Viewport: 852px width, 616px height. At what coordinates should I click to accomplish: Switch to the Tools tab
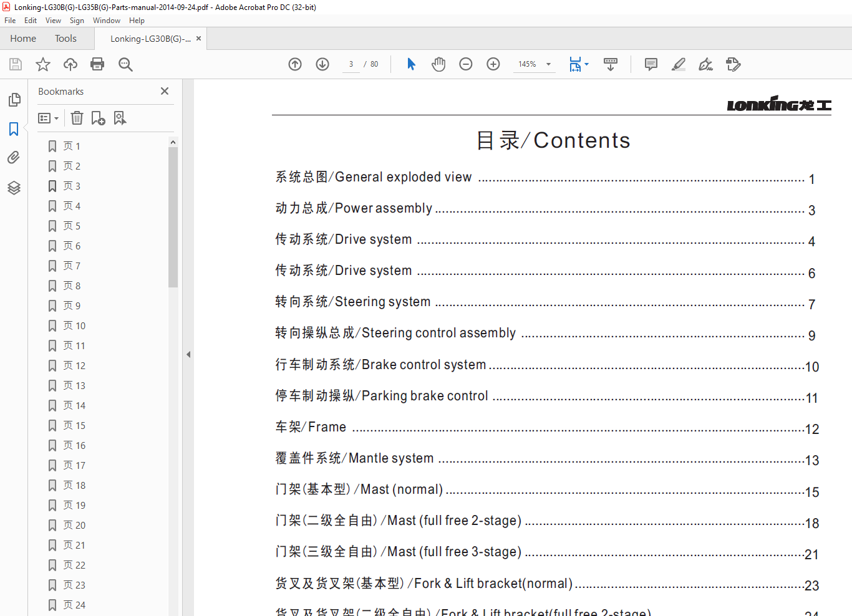coord(65,39)
